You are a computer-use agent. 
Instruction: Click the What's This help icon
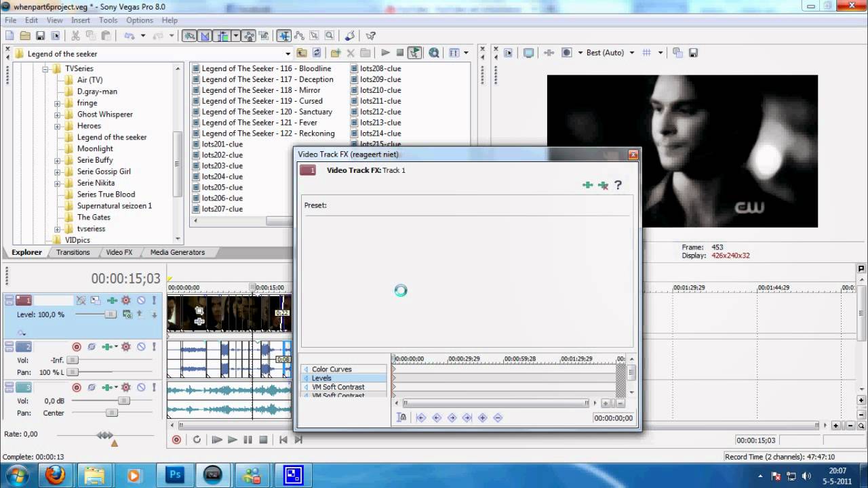(370, 36)
